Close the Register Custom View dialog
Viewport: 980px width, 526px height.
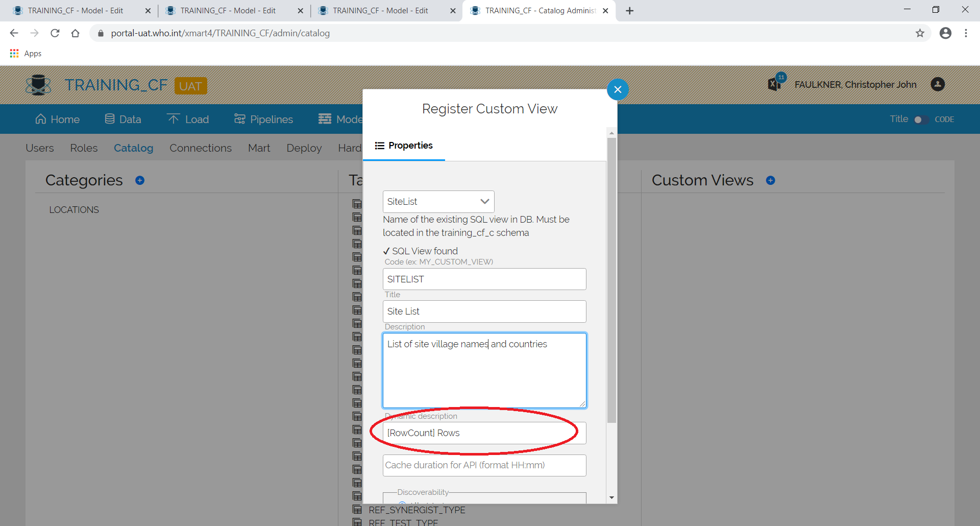(618, 89)
